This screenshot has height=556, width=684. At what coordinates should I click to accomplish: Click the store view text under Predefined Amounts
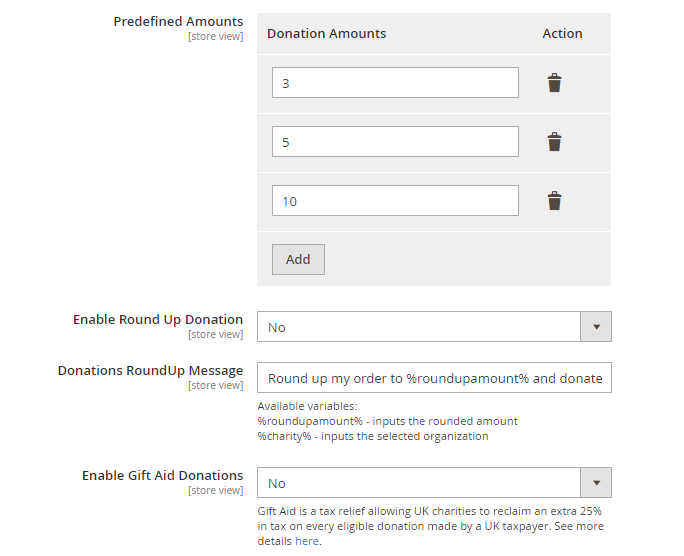point(215,37)
